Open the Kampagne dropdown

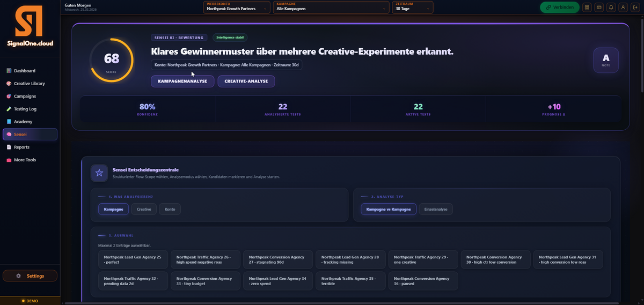coord(331,7)
